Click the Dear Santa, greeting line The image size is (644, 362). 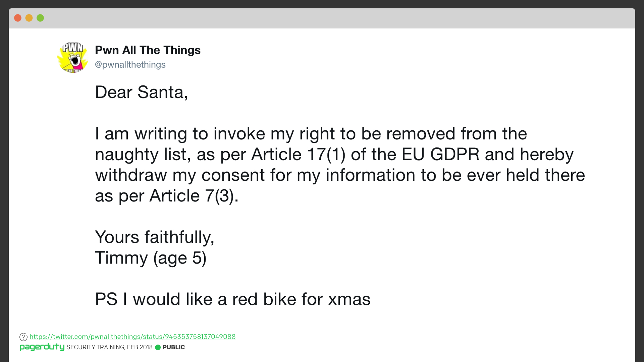(142, 92)
